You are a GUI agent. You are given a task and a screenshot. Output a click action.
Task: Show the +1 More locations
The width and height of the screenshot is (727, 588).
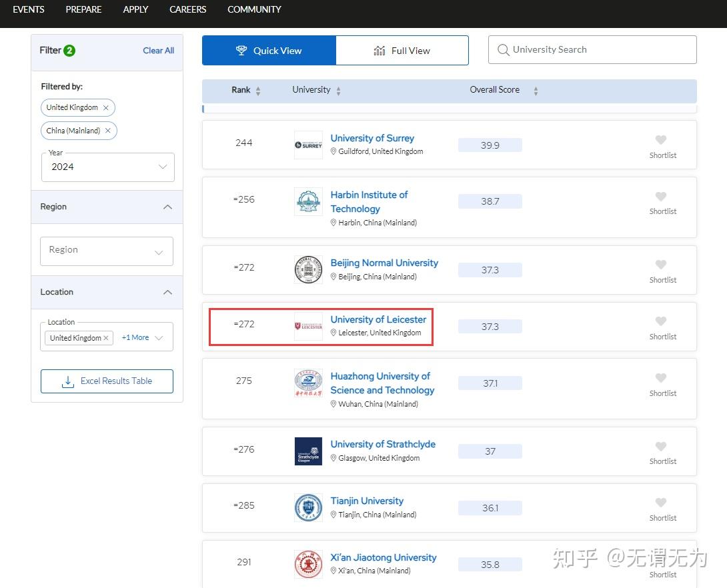(x=135, y=337)
